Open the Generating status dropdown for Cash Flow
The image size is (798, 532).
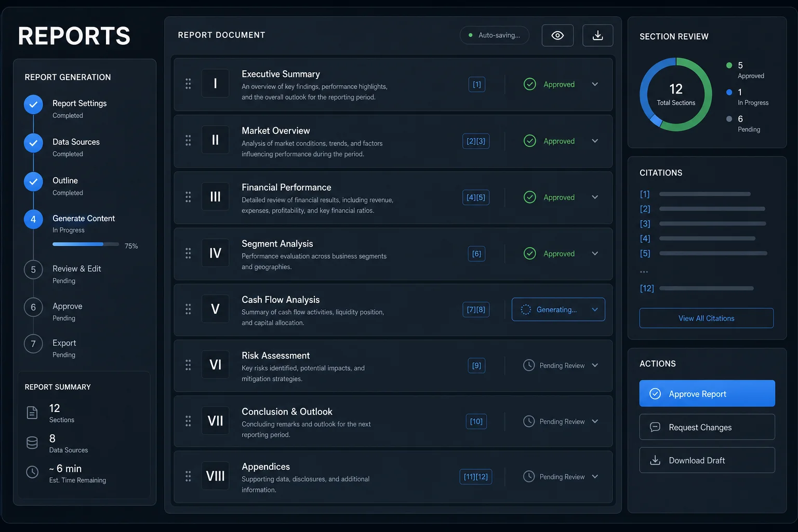[558, 310]
